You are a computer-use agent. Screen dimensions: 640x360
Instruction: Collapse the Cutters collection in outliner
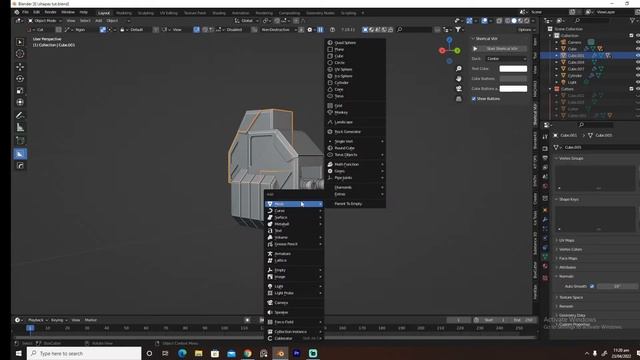[x=551, y=89]
